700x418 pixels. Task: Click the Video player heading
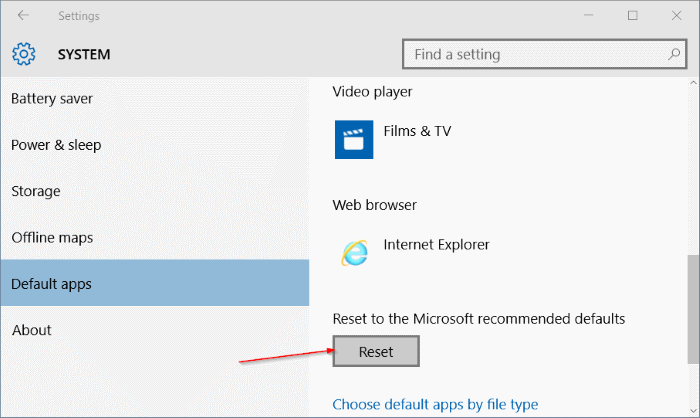tap(372, 92)
